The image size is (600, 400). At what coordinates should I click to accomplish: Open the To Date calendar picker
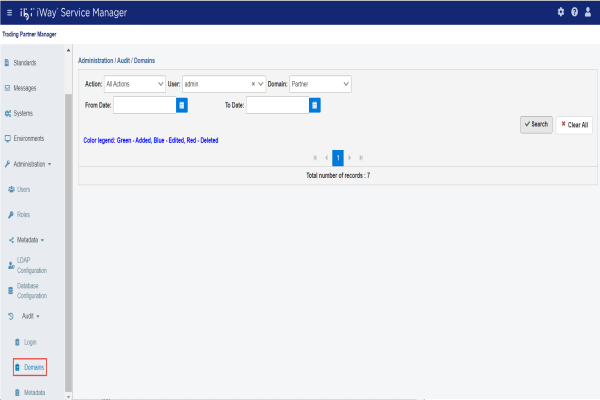pos(315,105)
